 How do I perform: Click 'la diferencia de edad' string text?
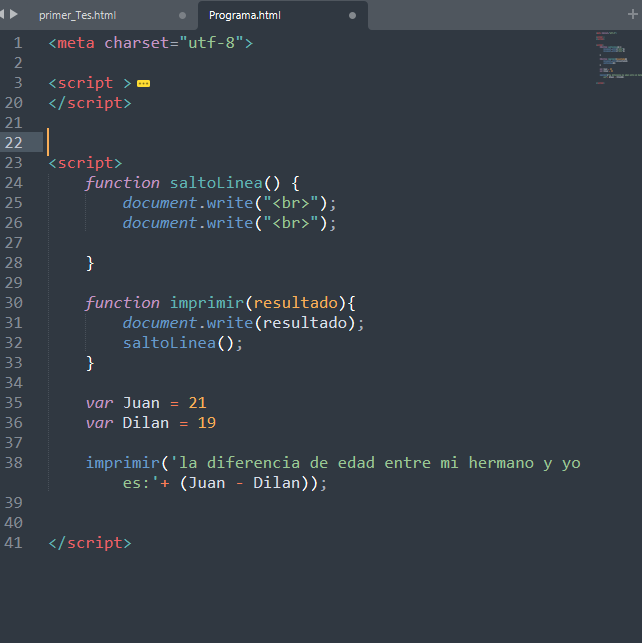(272, 463)
